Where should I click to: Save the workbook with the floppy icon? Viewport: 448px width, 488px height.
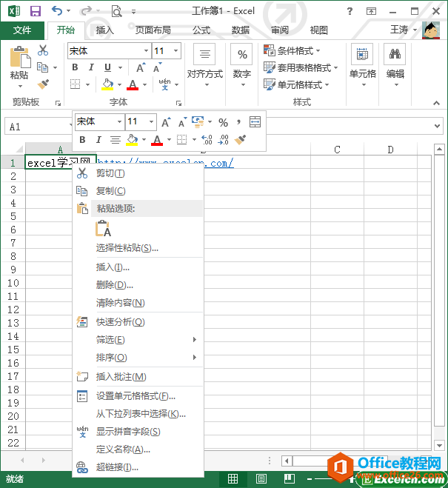pos(36,11)
